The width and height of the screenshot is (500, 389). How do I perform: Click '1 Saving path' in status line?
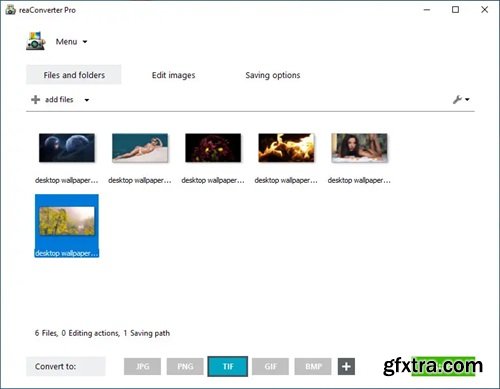coord(147,333)
